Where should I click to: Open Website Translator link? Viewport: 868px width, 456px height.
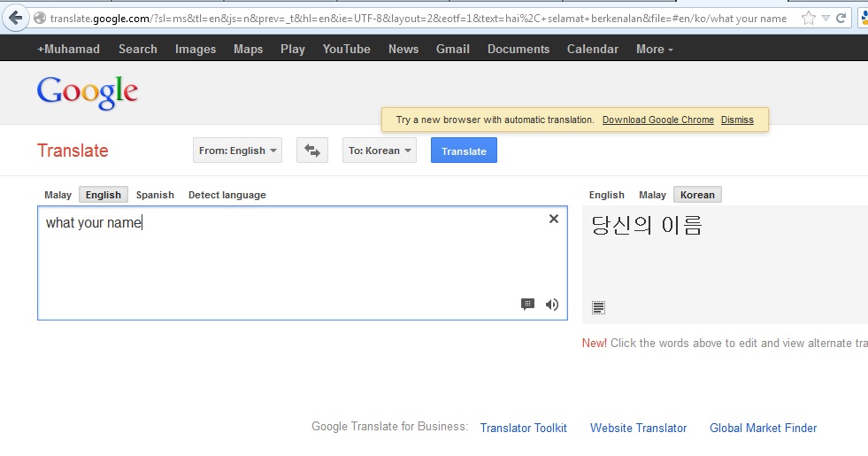[x=638, y=428]
